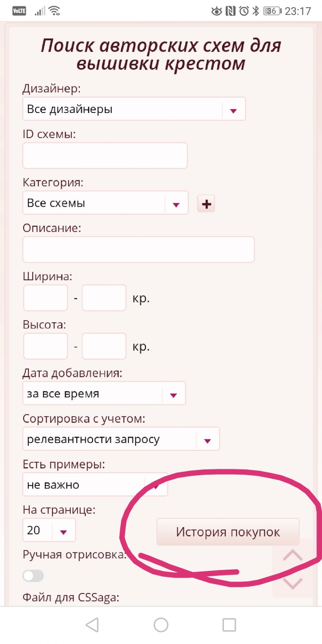Enable the Ручная отрисовка toggle switch
Image resolution: width=322 pixels, height=644 pixels.
click(x=33, y=576)
